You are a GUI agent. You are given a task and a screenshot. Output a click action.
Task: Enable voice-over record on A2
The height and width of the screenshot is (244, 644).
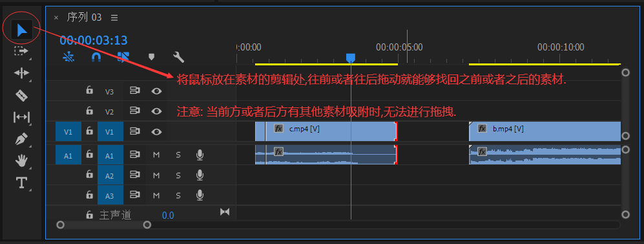point(200,175)
